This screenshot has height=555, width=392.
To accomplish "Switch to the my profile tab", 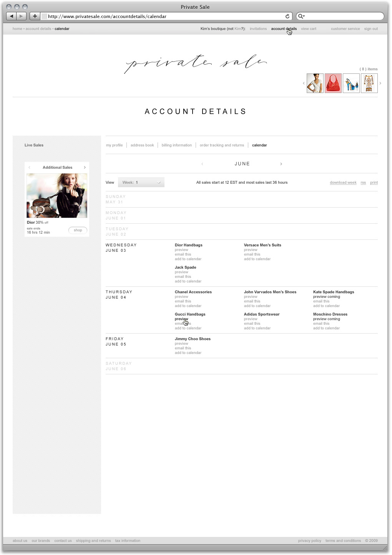I will 115,145.
